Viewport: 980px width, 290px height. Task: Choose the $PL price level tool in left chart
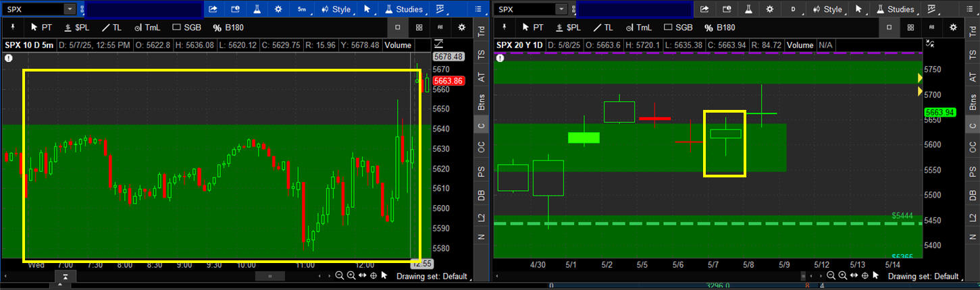click(76, 28)
